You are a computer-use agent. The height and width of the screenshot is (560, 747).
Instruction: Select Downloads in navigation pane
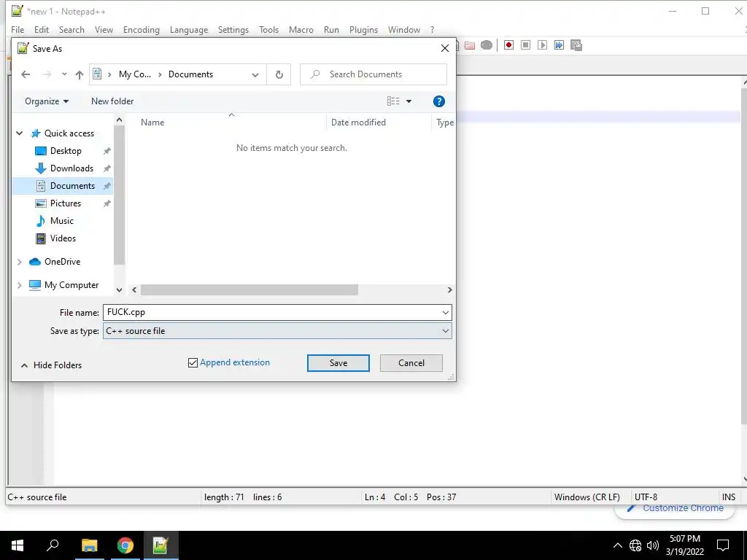[x=72, y=168]
